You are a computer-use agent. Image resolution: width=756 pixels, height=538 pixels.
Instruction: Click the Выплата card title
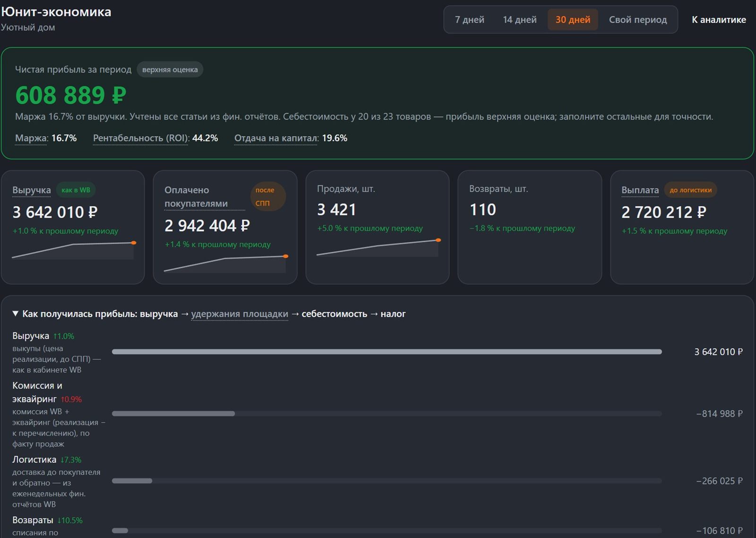click(640, 190)
